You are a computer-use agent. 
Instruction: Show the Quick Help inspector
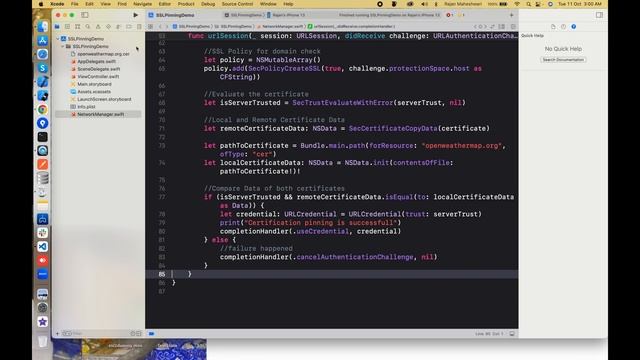(x=573, y=27)
